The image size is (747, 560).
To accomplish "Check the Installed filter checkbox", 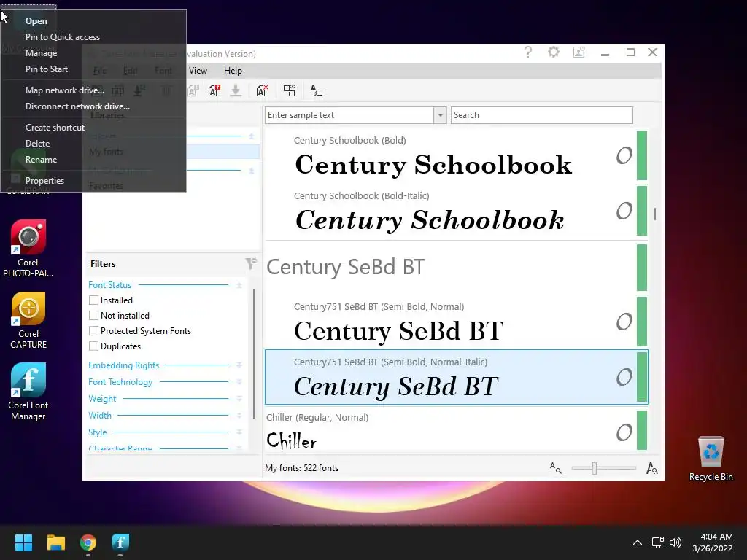I will 94,300.
